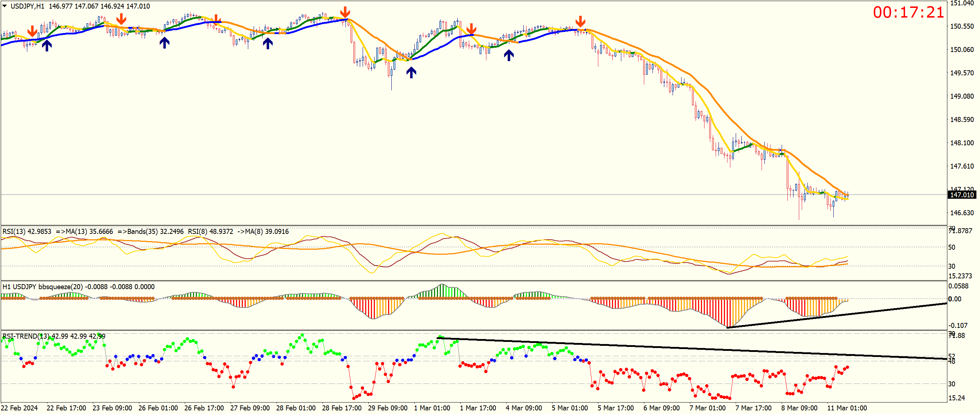Select the bbsqueeze(20) indicator label

(61, 287)
